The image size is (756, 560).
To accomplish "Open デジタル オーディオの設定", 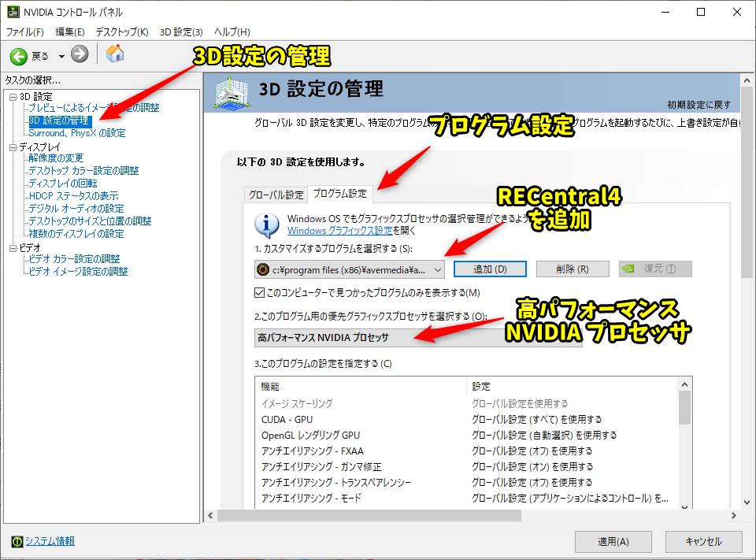I will [76, 209].
